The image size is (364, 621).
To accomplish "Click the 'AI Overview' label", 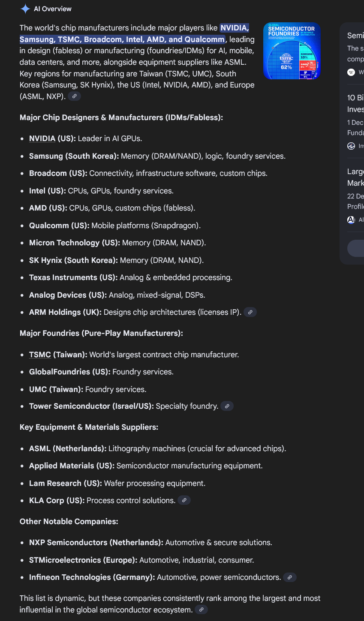I will pos(53,9).
